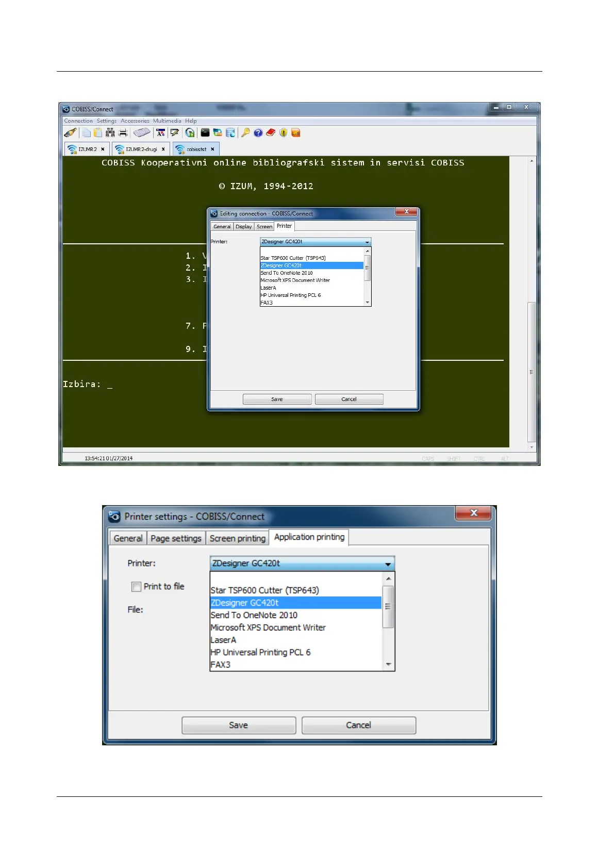Click Cancel in Printer settings dialog
This screenshot has width=614, height=868.
(359, 725)
